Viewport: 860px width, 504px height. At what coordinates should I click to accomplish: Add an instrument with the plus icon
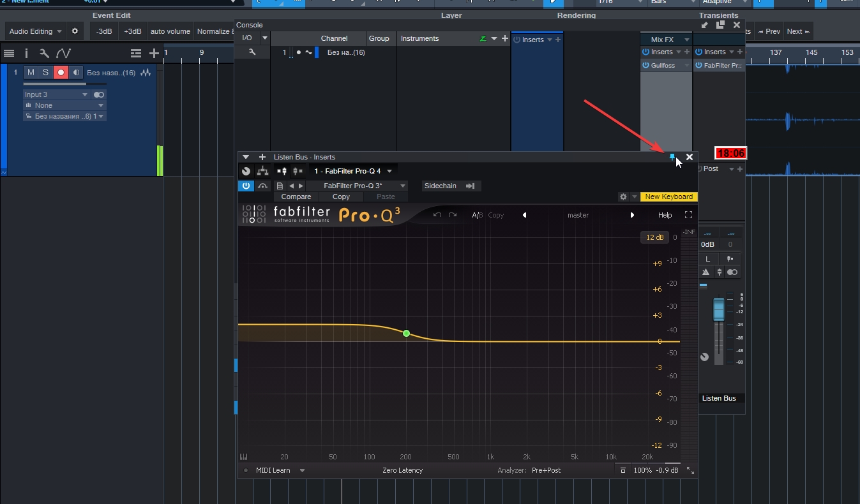(x=505, y=39)
